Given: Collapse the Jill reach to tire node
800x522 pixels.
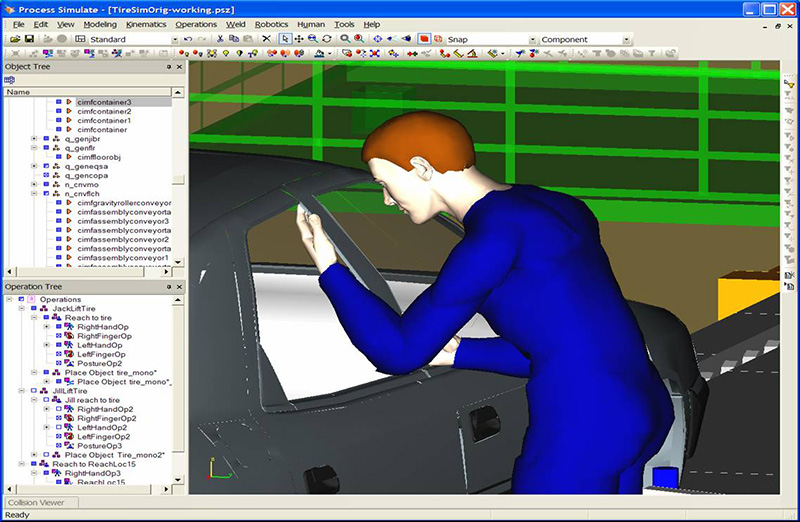Looking at the screenshot, I should pyautogui.click(x=33, y=400).
